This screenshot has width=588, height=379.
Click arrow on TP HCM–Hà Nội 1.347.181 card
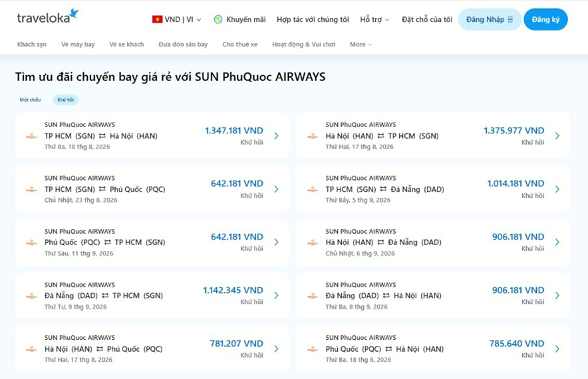277,136
